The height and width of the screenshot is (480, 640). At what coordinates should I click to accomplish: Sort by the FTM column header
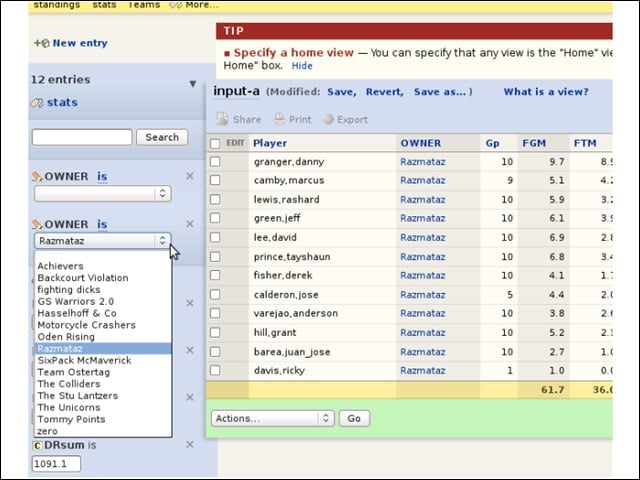[585, 143]
